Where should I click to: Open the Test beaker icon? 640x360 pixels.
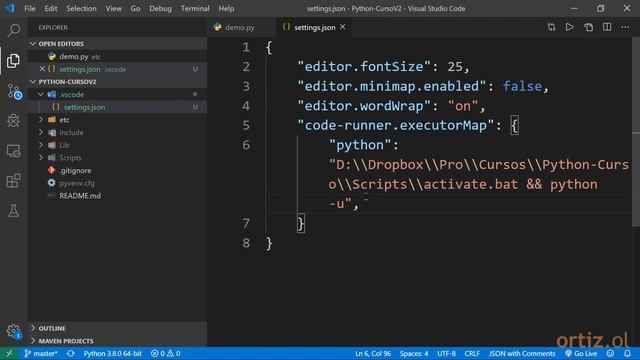(13, 211)
